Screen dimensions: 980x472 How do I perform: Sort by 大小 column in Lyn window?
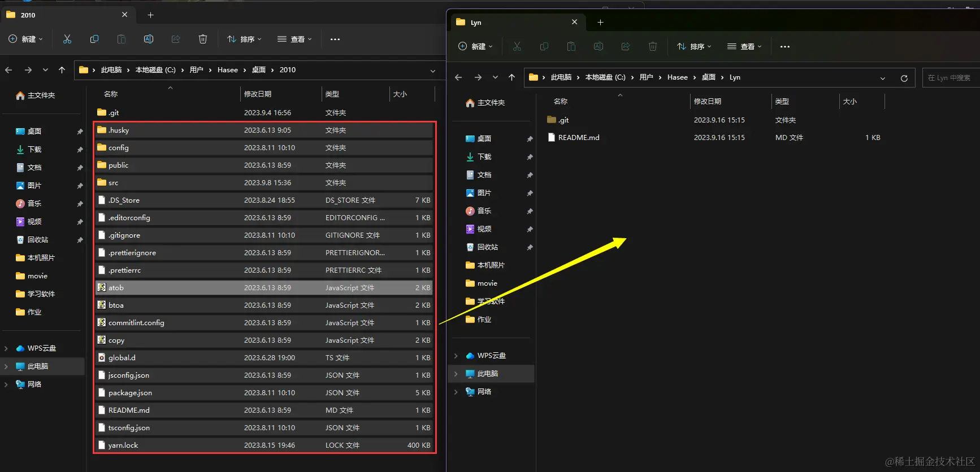[x=850, y=102]
